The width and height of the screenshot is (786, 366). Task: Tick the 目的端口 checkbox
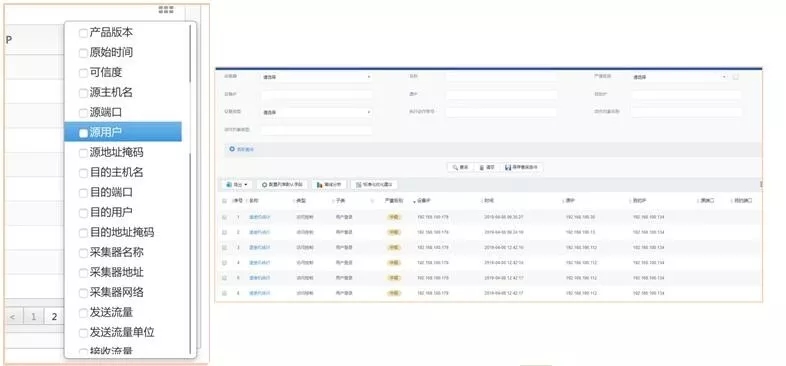[x=83, y=193]
